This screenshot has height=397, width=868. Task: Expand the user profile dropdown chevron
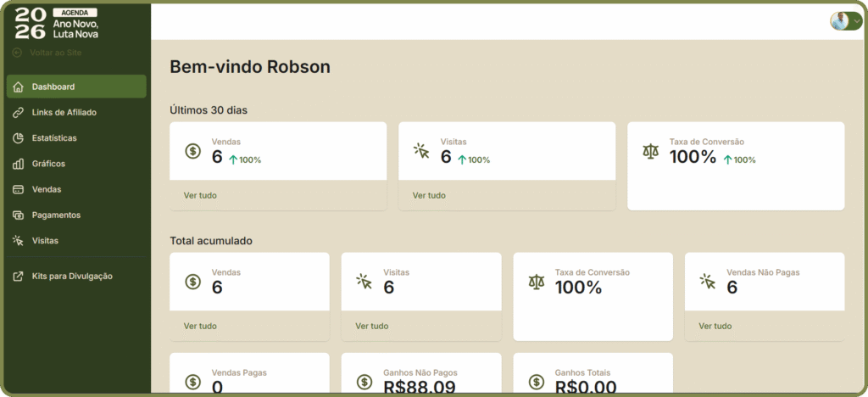click(857, 21)
